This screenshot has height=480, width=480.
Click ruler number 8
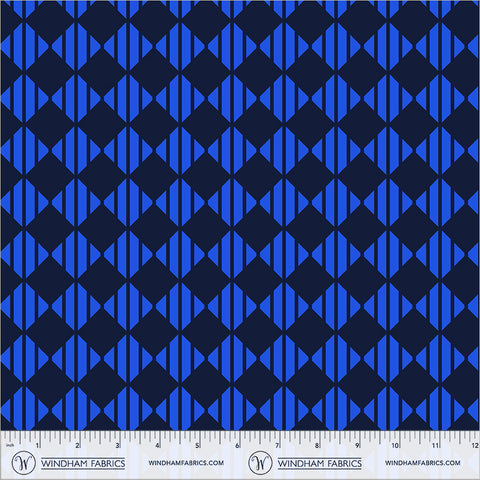[317, 446]
